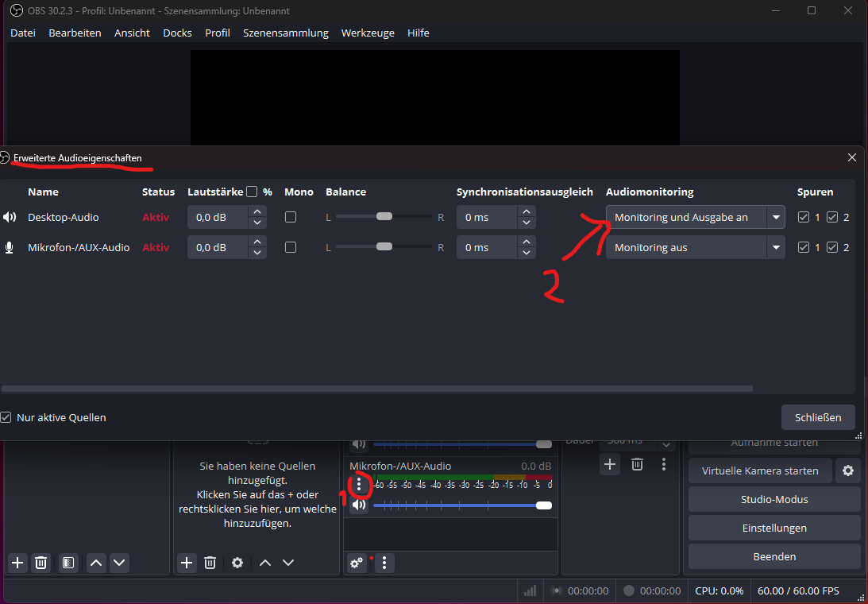Click the virtual camera settings gear

(x=847, y=470)
